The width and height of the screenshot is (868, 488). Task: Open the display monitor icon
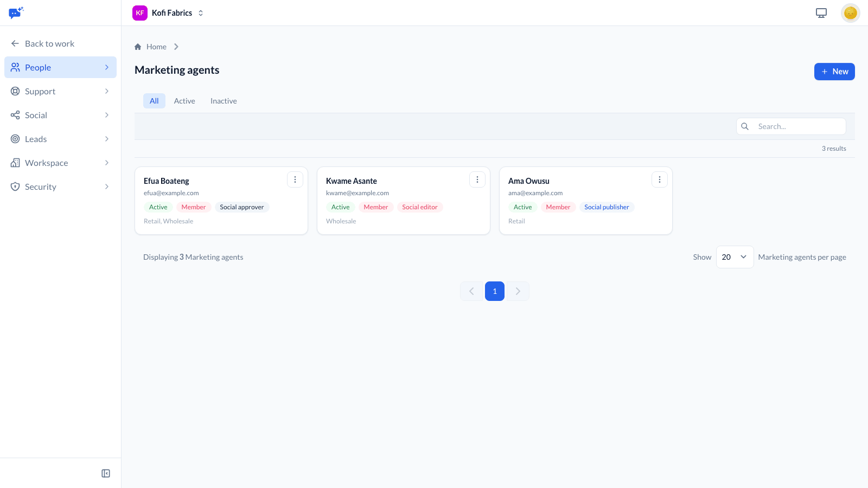click(821, 13)
